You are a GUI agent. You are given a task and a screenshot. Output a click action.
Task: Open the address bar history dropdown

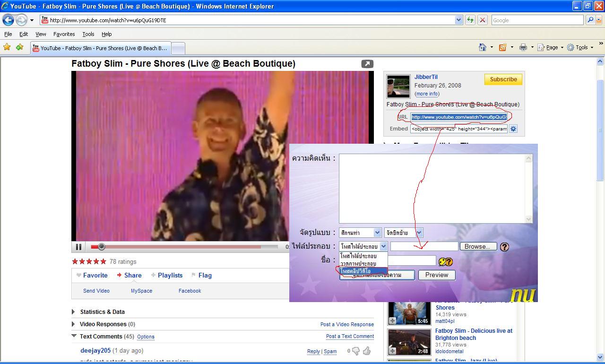(x=458, y=20)
